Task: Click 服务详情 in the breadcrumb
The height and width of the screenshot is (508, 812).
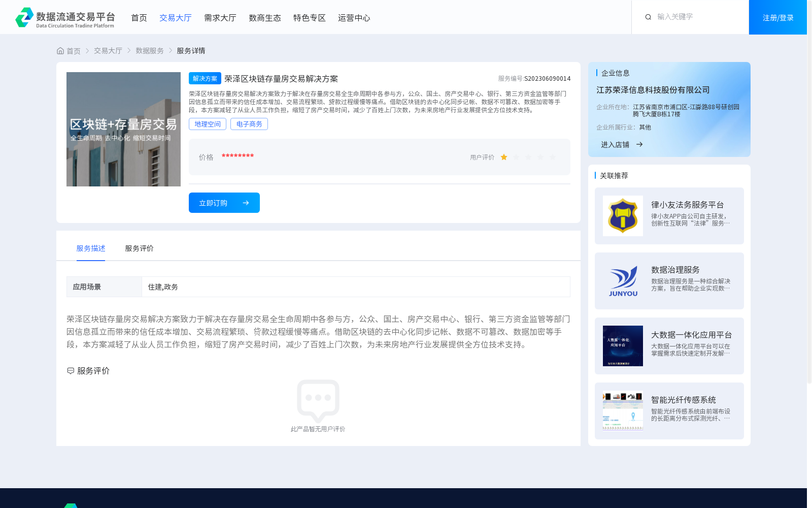Action: click(x=191, y=51)
